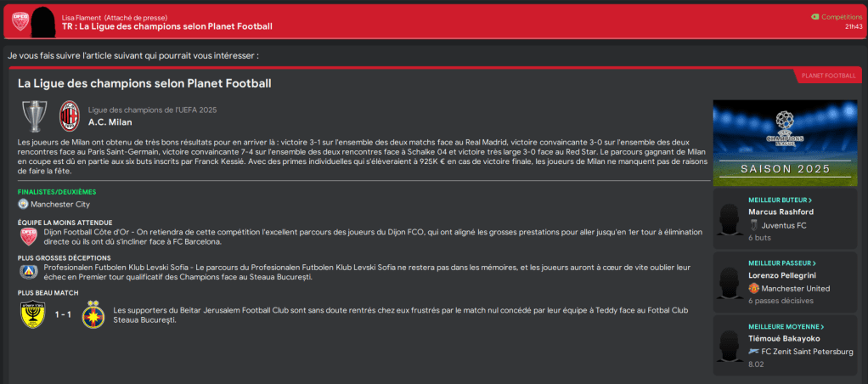Open Marcus Rashford's player profile

point(781,212)
